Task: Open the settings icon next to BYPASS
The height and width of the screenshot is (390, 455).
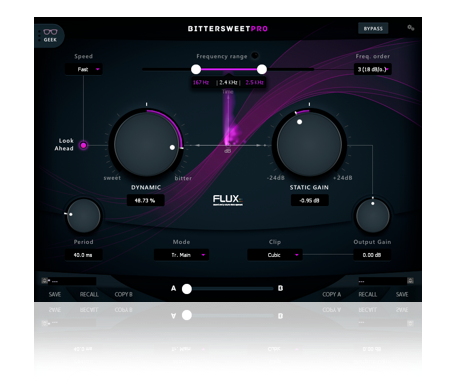Action: (411, 28)
